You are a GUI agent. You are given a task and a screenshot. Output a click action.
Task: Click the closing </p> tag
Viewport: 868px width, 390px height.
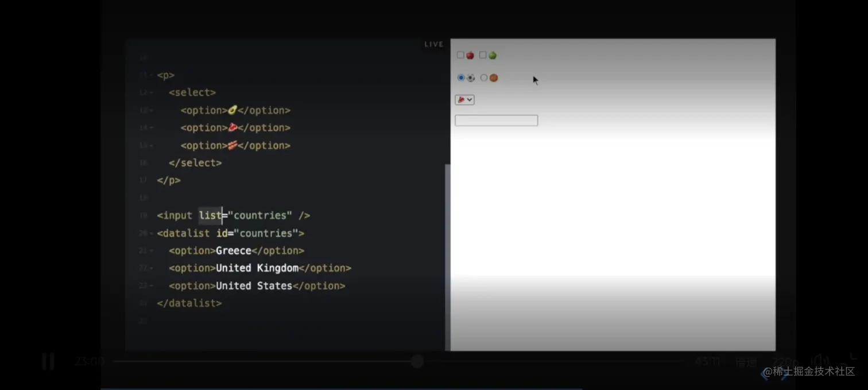(169, 180)
